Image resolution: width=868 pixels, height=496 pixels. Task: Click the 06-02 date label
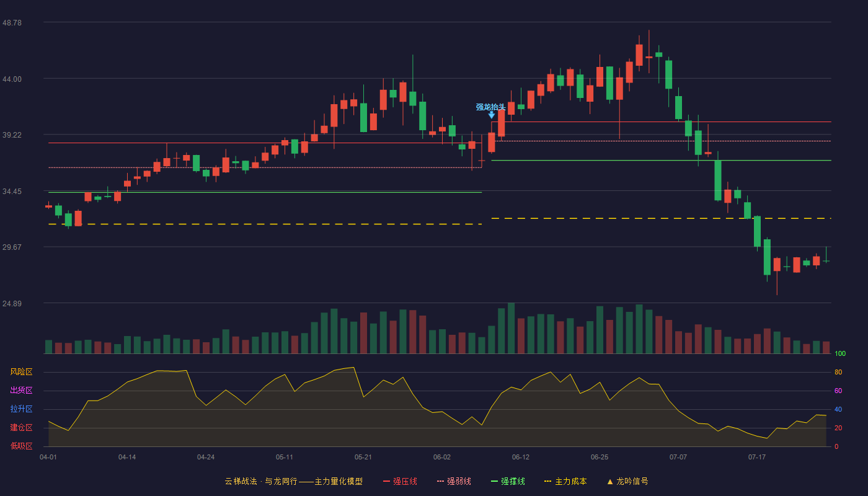click(x=442, y=457)
